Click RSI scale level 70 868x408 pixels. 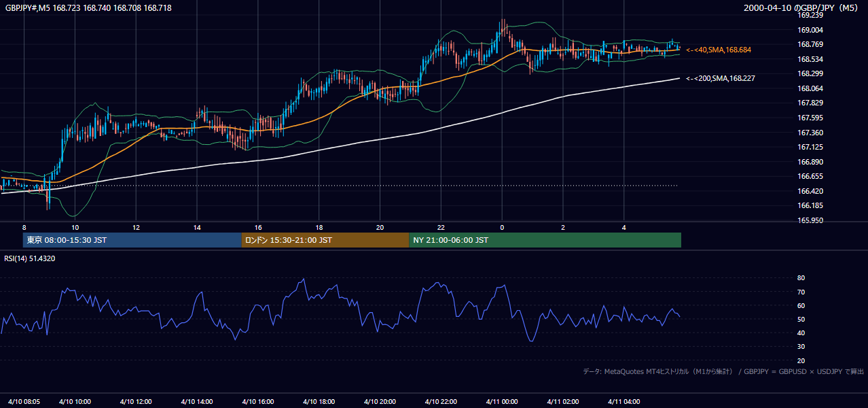(x=801, y=292)
